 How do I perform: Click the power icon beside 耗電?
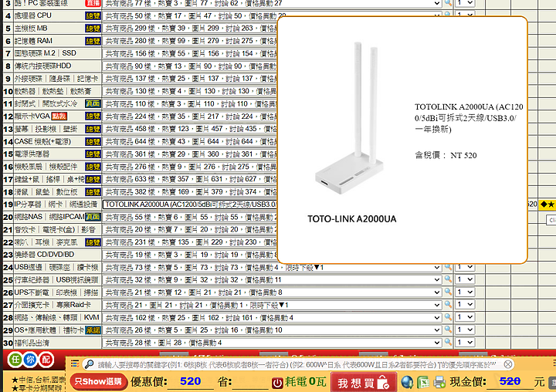click(x=277, y=383)
